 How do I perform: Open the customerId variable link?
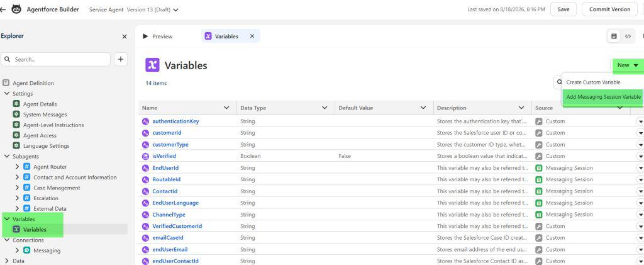click(x=167, y=133)
